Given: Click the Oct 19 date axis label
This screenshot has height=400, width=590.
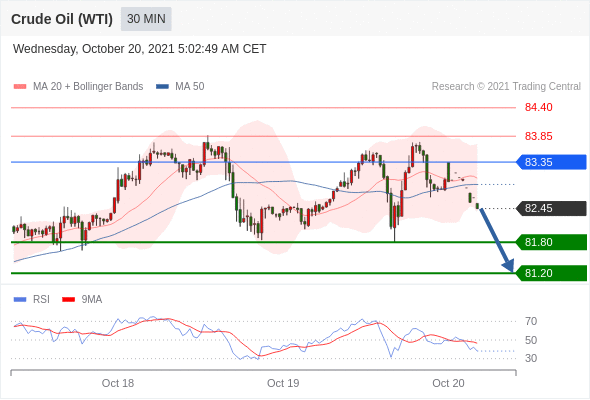Looking at the screenshot, I should click(x=283, y=383).
